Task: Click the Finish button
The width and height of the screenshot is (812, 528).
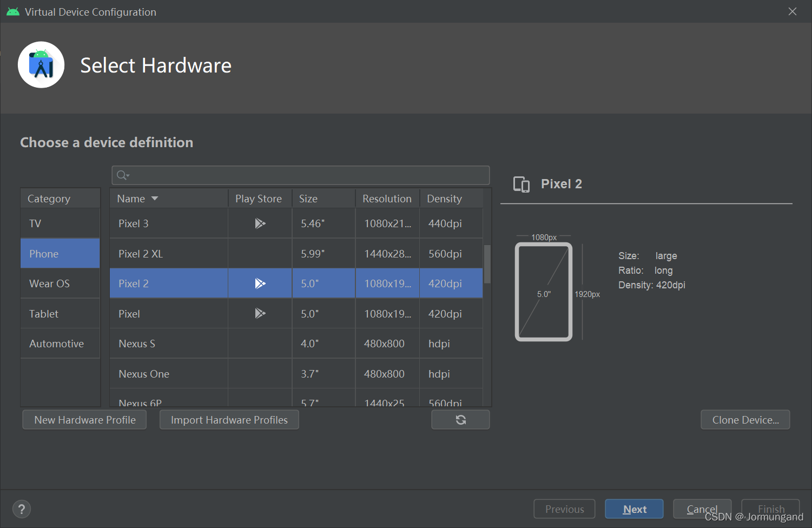Action: (x=770, y=509)
